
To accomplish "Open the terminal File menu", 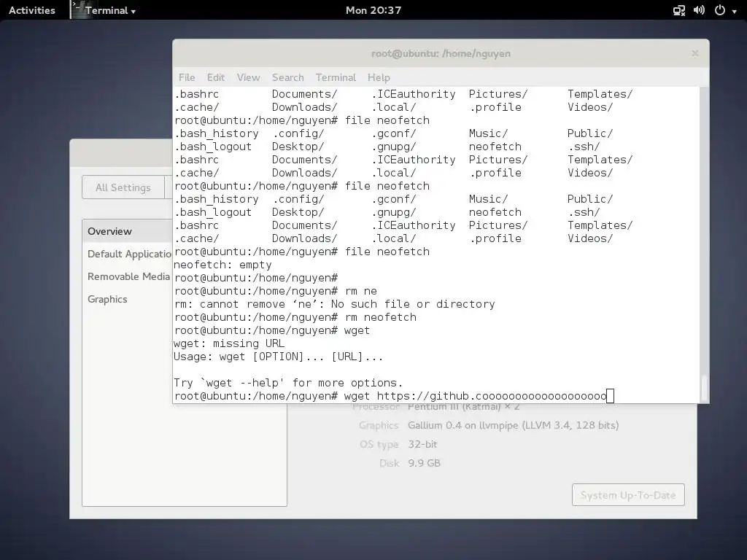I will [x=187, y=77].
